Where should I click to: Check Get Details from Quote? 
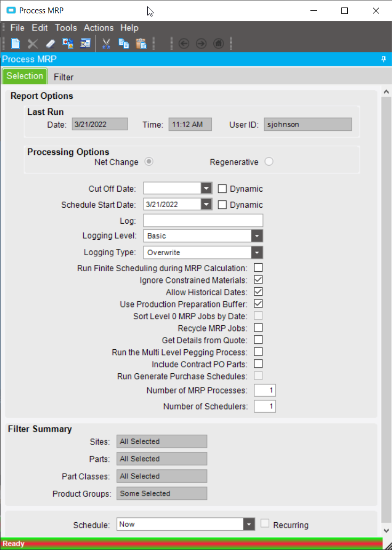tap(258, 340)
